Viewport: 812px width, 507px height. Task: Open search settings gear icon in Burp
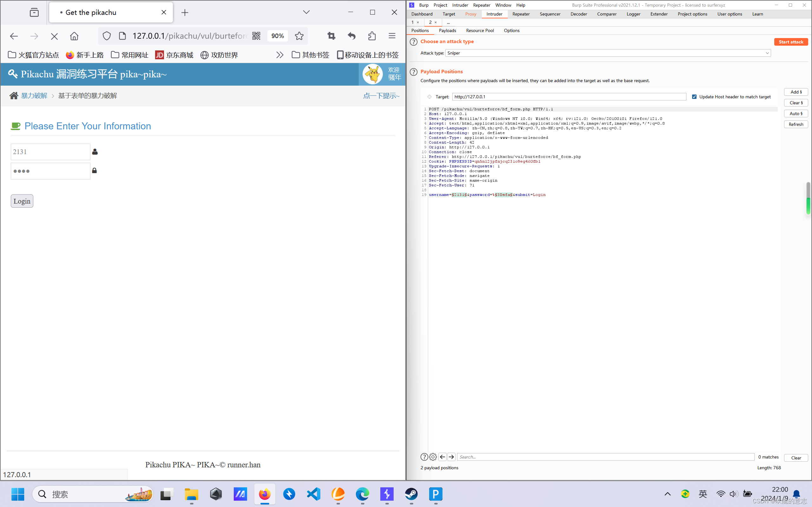[x=433, y=457]
